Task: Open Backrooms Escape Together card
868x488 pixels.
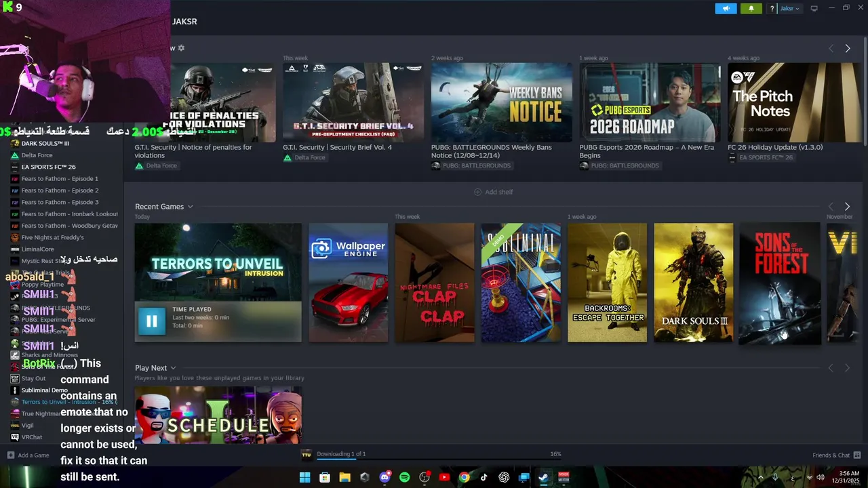Action: (x=607, y=283)
